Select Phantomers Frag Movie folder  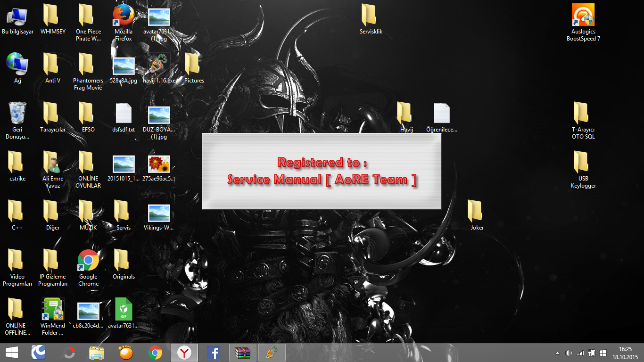88,72
